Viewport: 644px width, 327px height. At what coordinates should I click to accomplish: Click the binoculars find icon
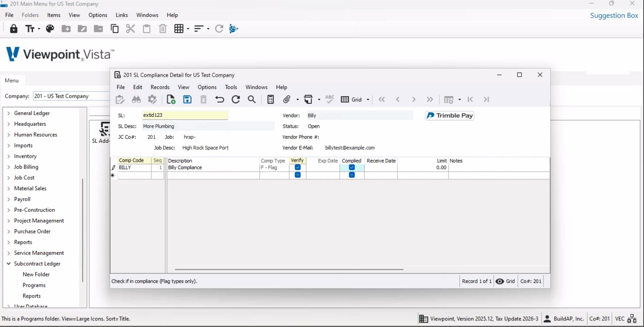[x=136, y=99]
